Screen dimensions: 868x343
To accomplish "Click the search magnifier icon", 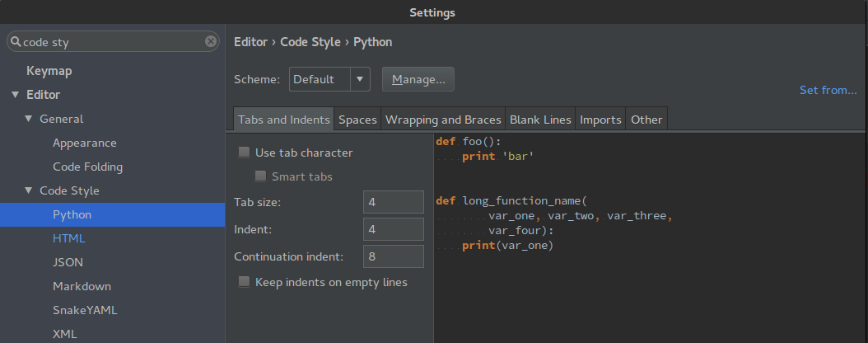I will (x=16, y=41).
